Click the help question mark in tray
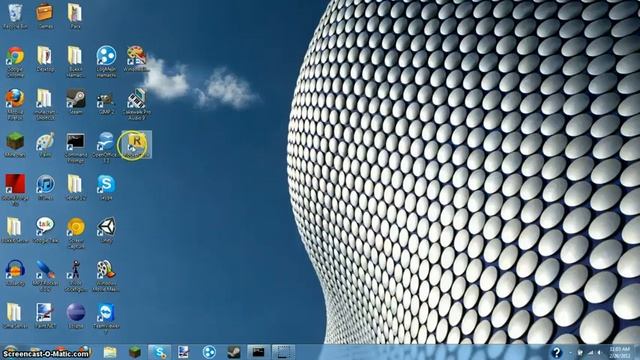Image resolution: width=640 pixels, height=360 pixels. 556,352
